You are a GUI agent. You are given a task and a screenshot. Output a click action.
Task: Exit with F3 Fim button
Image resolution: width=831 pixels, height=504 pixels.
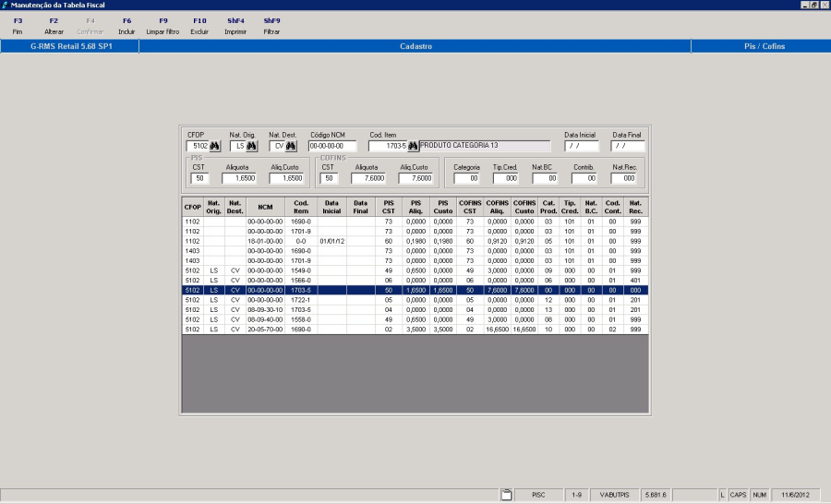coord(18,26)
